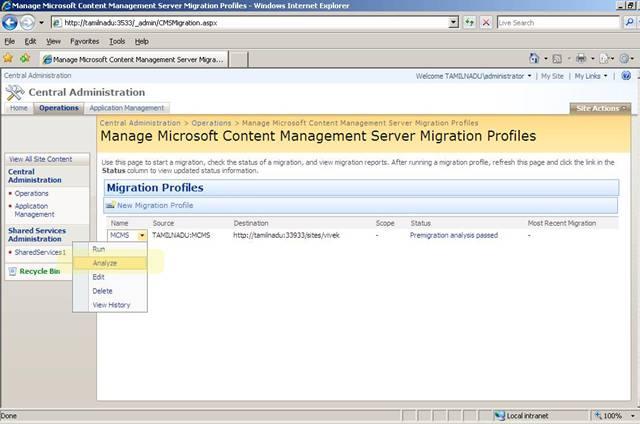Open the Help menu
Screen dimensions: 640x424
(x=141, y=41)
